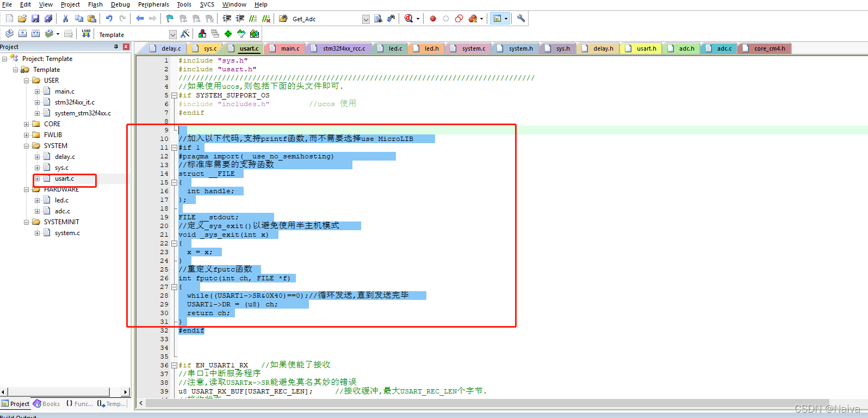Save the current file
Screen dimensions: 868x418
35,19
